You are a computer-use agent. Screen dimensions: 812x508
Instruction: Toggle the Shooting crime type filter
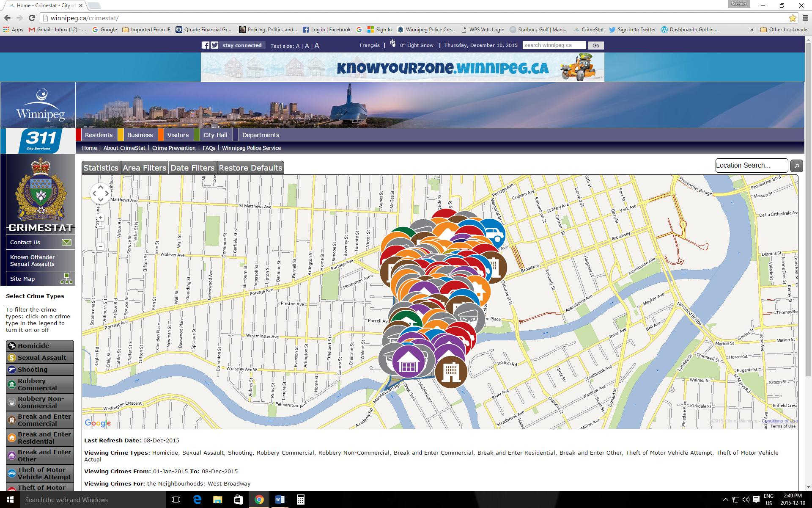(x=40, y=370)
